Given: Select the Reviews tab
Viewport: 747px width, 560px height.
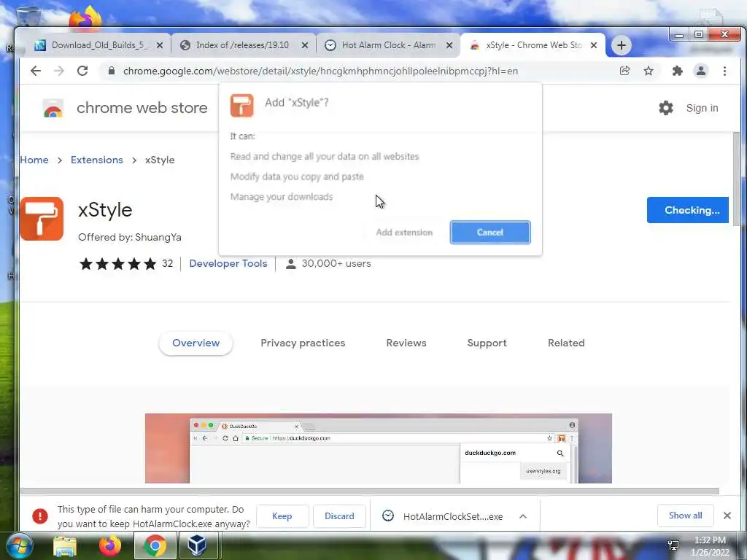Looking at the screenshot, I should [406, 343].
